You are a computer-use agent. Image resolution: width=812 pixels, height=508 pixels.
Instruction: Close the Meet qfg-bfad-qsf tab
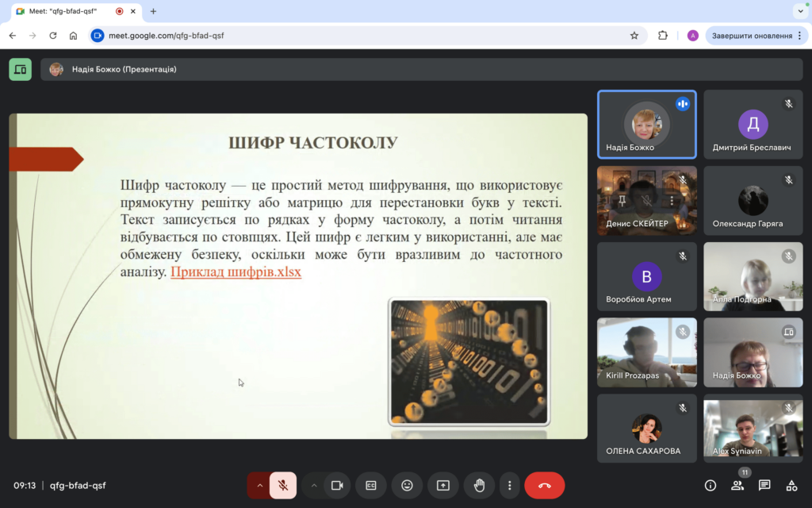[x=133, y=11]
